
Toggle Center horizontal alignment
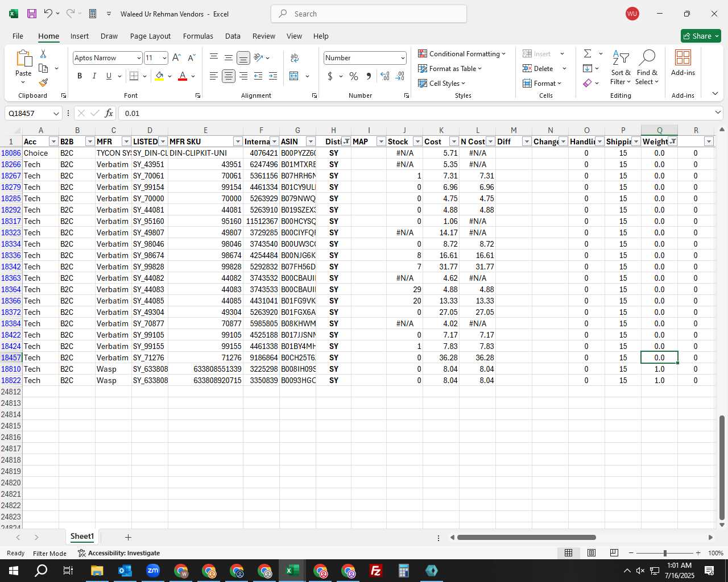[229, 76]
